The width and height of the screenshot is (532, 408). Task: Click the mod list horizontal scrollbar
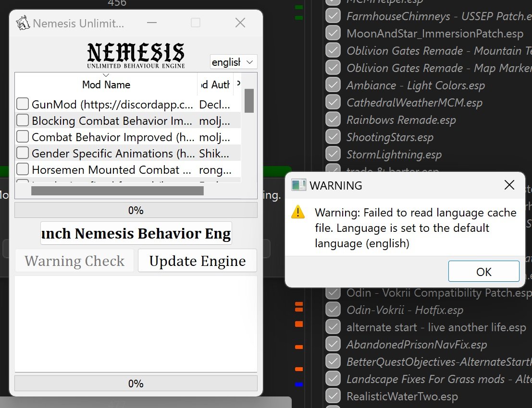tap(117, 191)
